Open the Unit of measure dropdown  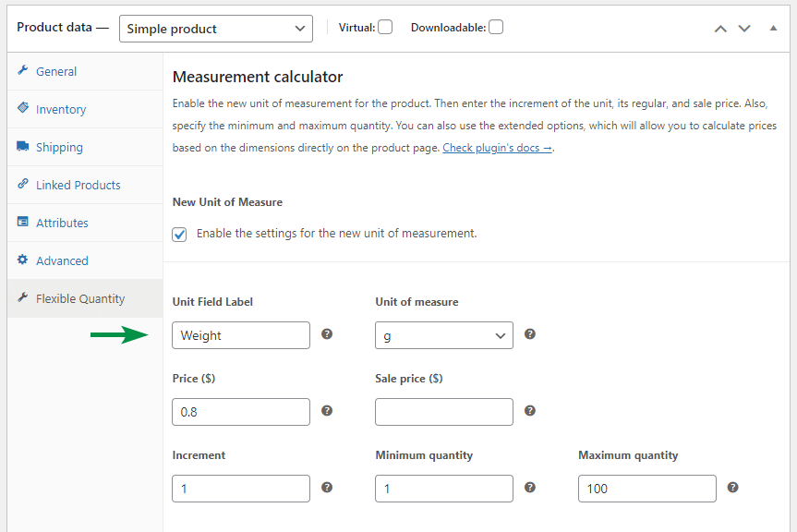click(444, 335)
